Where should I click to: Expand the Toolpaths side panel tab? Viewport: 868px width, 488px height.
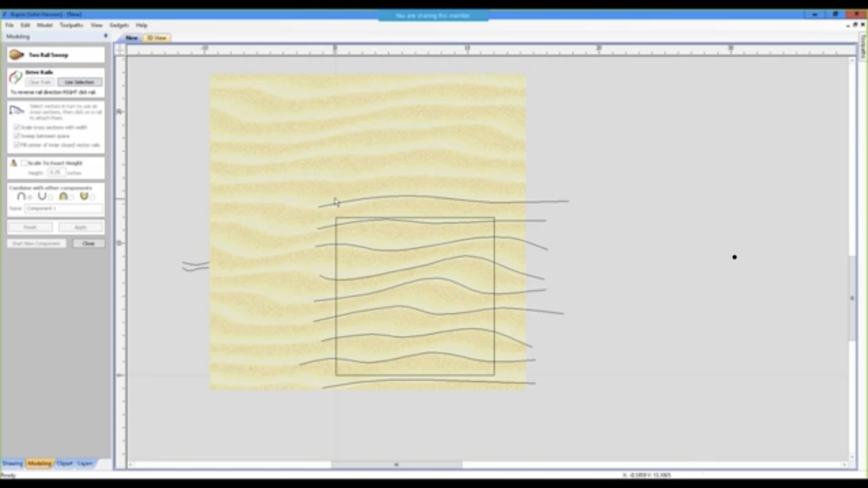pos(863,47)
